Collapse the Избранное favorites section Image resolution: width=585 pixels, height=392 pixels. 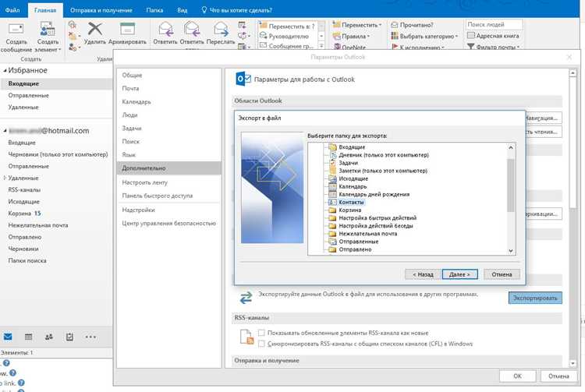(5, 70)
